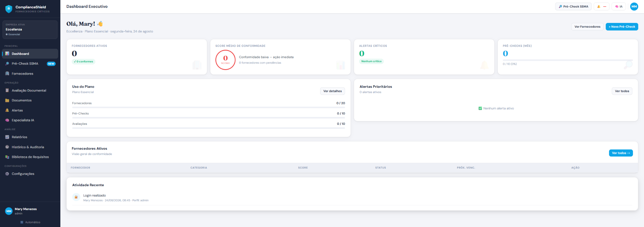The width and height of the screenshot is (644, 227).
Task: Click the PRÓX. VENC. column header
Action: pyautogui.click(x=466, y=168)
